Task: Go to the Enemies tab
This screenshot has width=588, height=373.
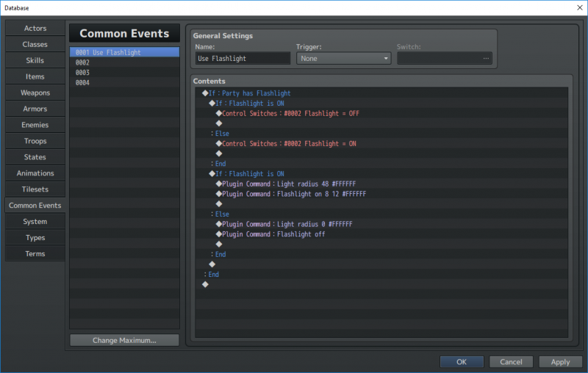Action: click(35, 125)
